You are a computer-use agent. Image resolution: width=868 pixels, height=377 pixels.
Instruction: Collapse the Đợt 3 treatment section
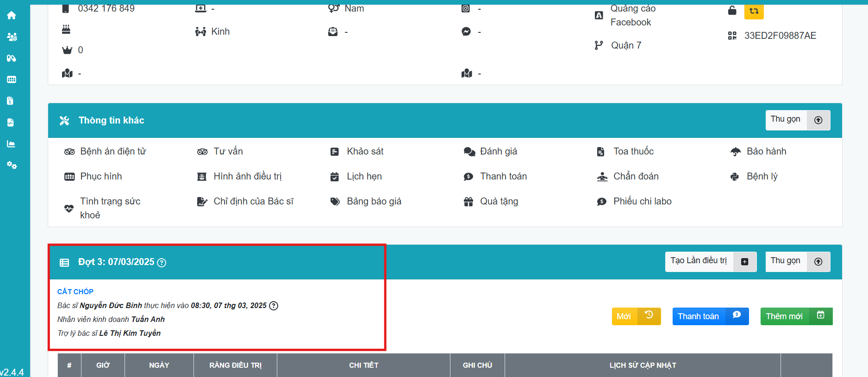(x=797, y=262)
